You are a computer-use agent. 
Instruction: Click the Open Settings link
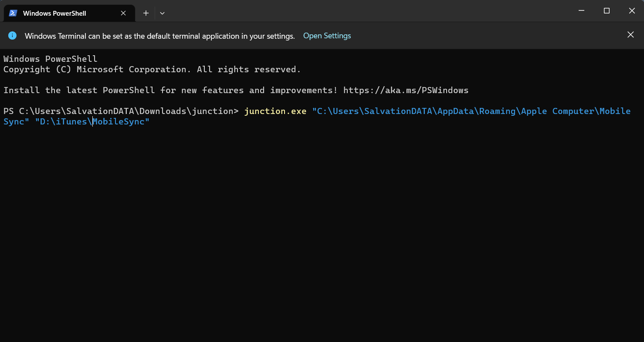[327, 36]
